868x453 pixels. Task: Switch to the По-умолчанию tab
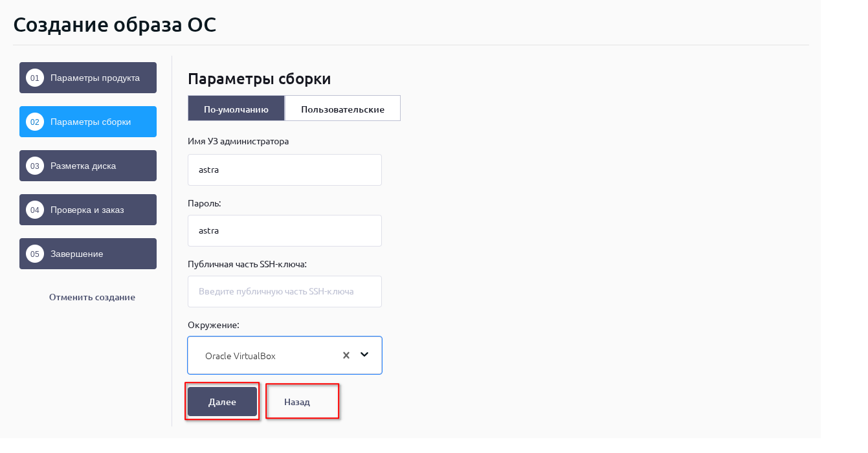tap(236, 109)
